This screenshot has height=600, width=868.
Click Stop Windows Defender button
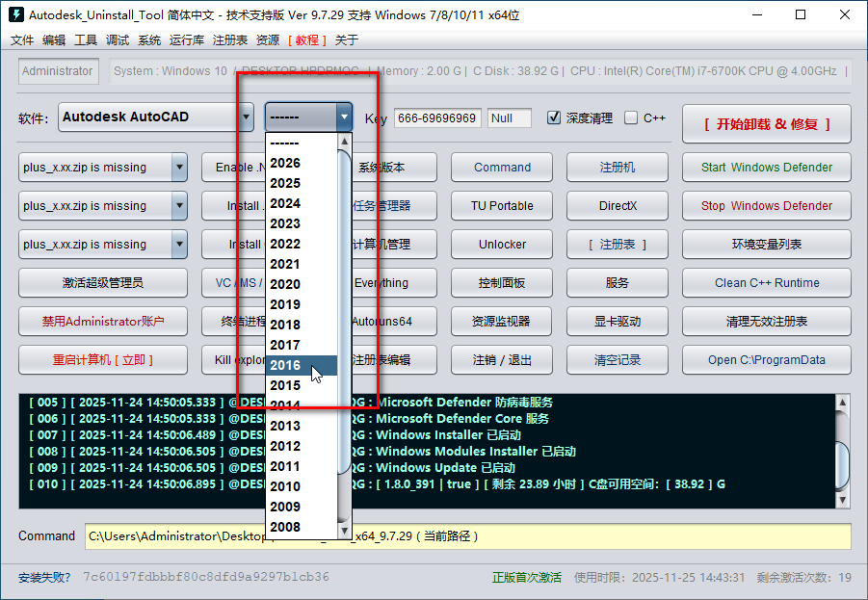click(x=767, y=206)
